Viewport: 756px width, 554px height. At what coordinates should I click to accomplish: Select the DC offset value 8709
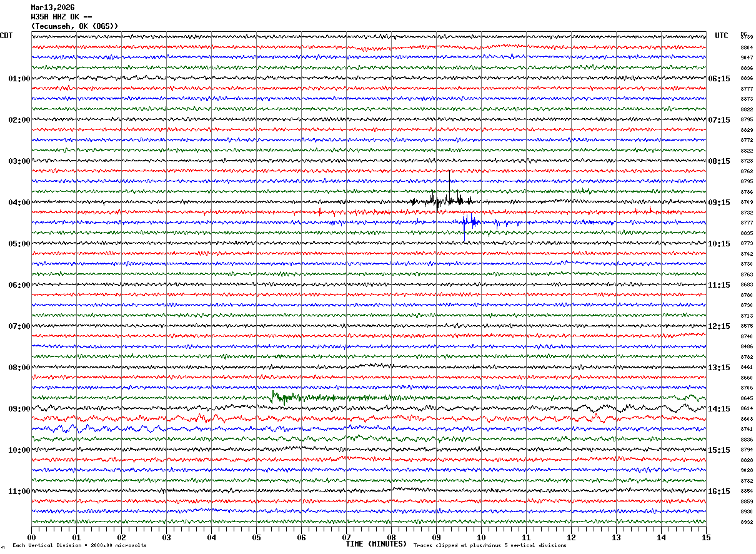tap(747, 203)
